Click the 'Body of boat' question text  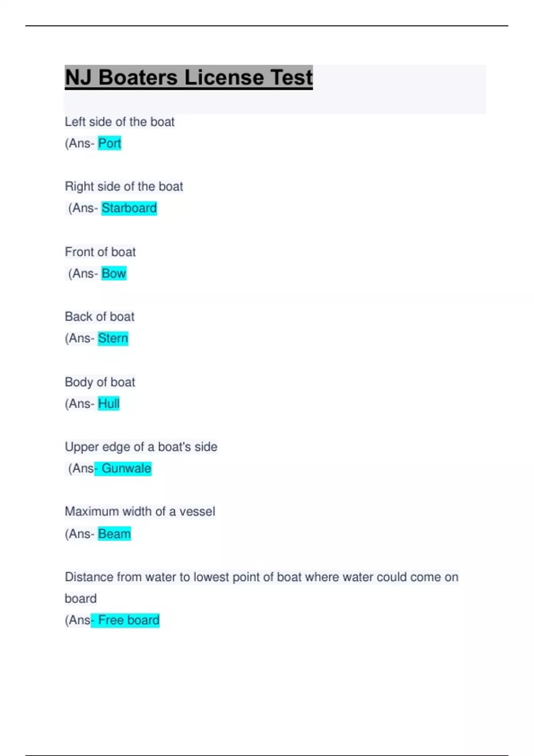click(100, 382)
